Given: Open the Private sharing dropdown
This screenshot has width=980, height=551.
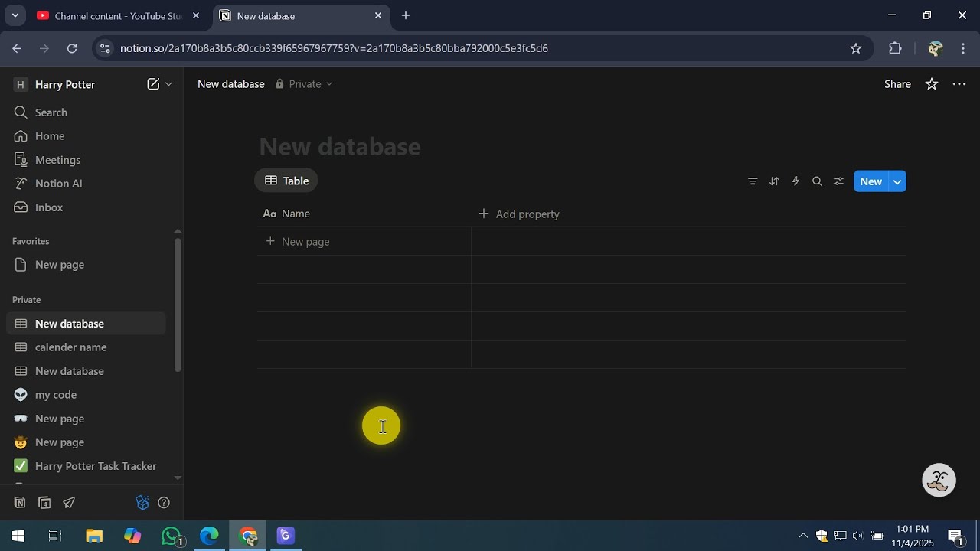Looking at the screenshot, I should click(304, 84).
